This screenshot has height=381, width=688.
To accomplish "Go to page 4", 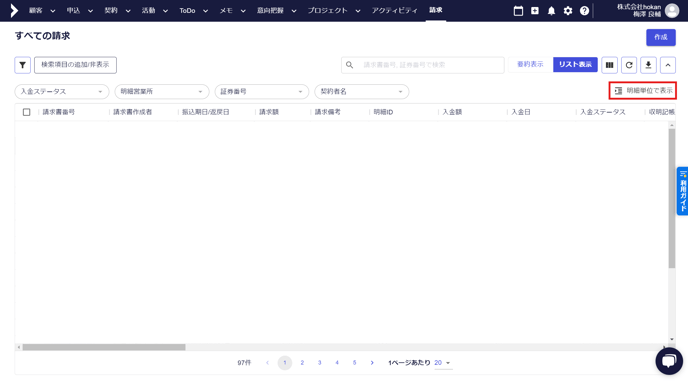I will pyautogui.click(x=337, y=363).
